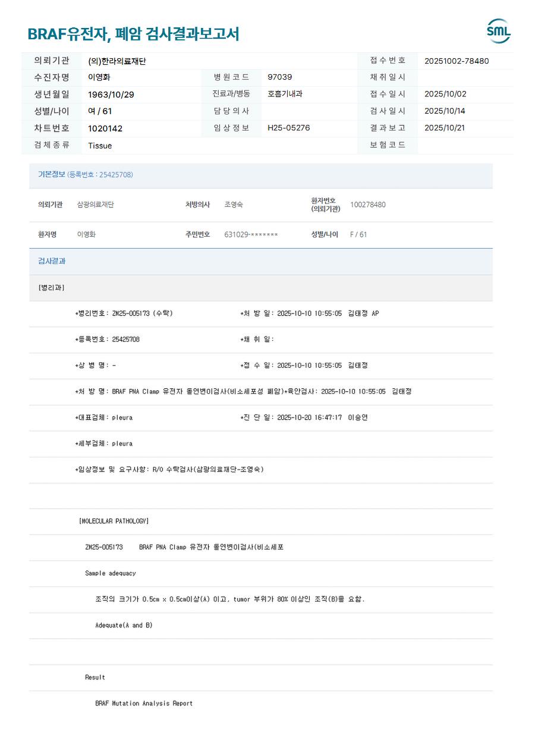
Task: Click the '기본정보 (등록번호 : 25425708)' header
Action: (86, 175)
